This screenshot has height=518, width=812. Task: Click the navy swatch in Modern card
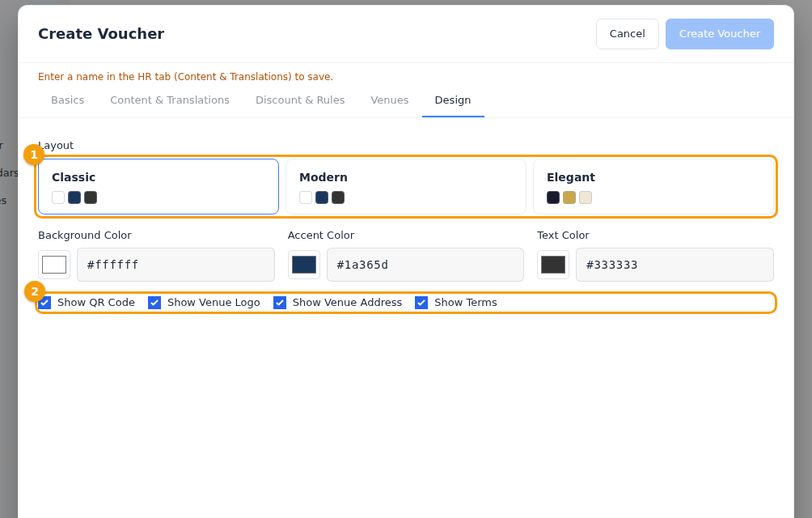point(322,197)
